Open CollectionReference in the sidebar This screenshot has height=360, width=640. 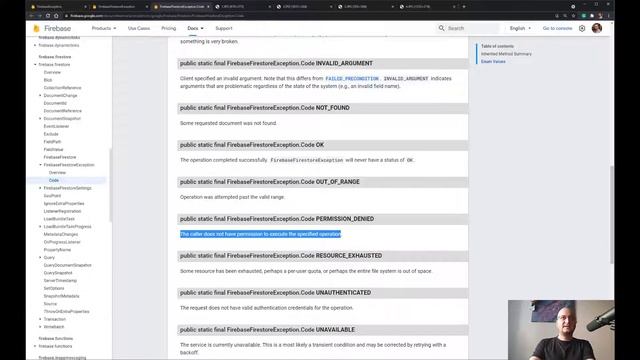point(62,88)
